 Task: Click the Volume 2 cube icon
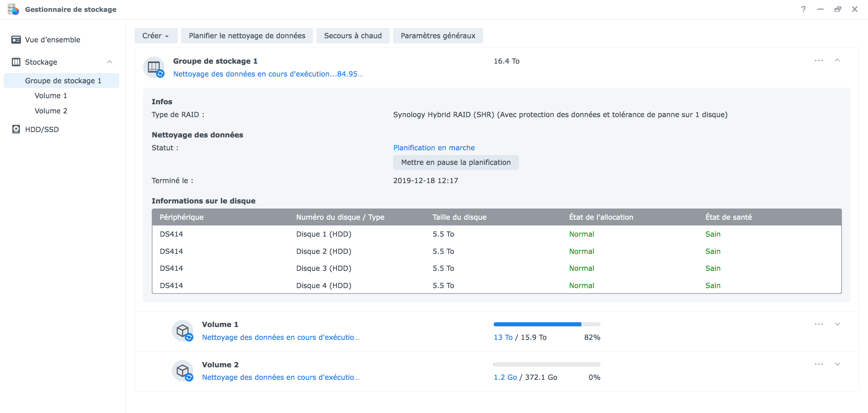[x=183, y=371]
